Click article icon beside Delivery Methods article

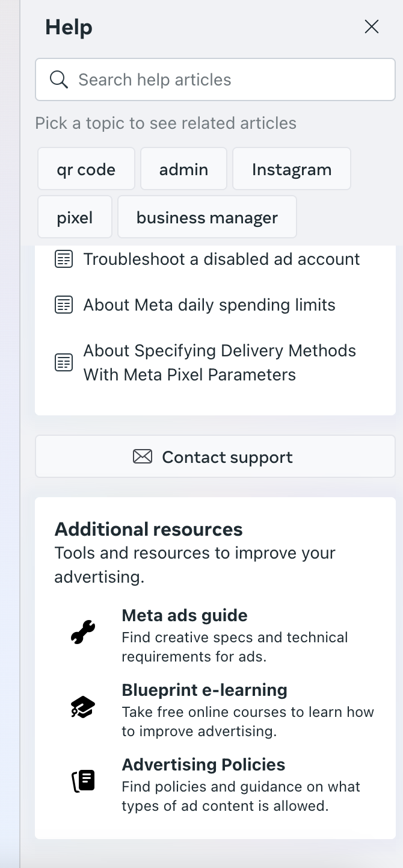[64, 362]
